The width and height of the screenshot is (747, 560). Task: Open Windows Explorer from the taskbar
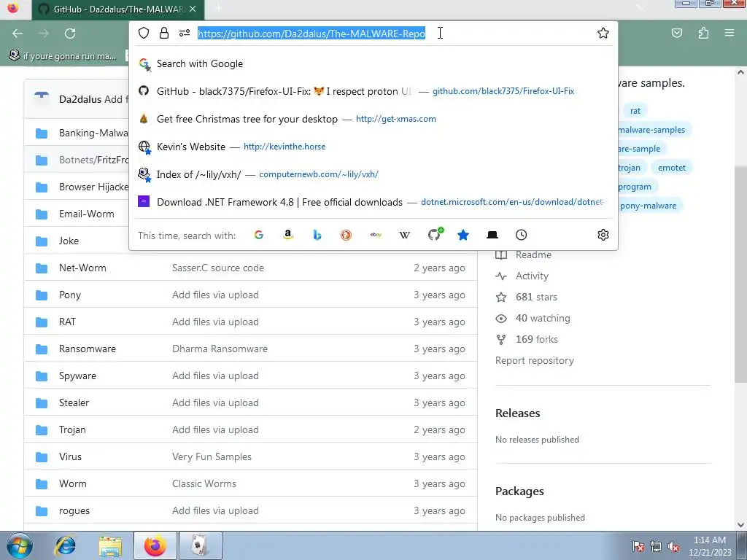click(x=110, y=545)
